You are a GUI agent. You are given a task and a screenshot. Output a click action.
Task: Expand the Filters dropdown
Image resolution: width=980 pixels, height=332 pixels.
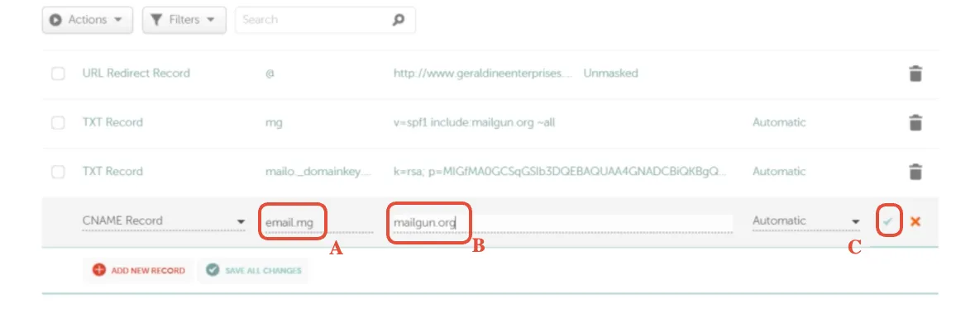click(184, 20)
